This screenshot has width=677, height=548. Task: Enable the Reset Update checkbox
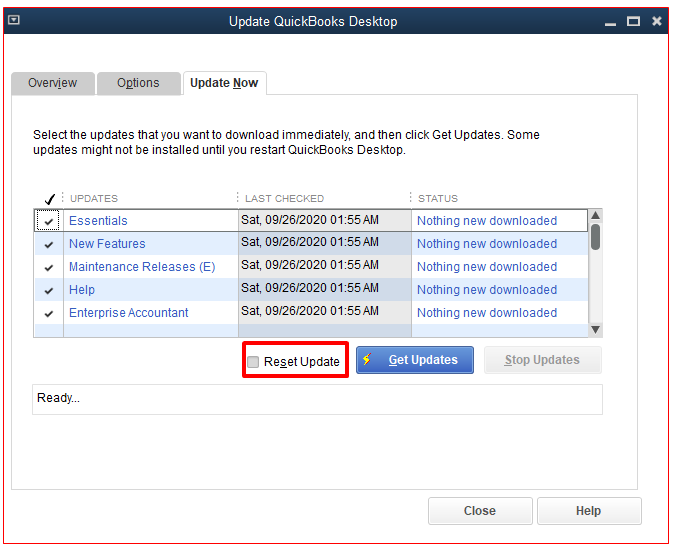pos(253,361)
